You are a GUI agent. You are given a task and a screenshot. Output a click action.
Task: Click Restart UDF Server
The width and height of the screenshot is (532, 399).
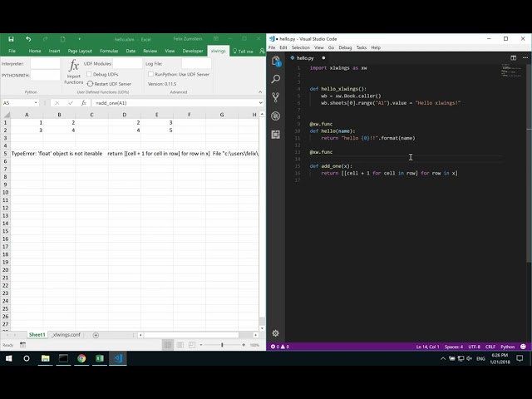[x=109, y=84]
